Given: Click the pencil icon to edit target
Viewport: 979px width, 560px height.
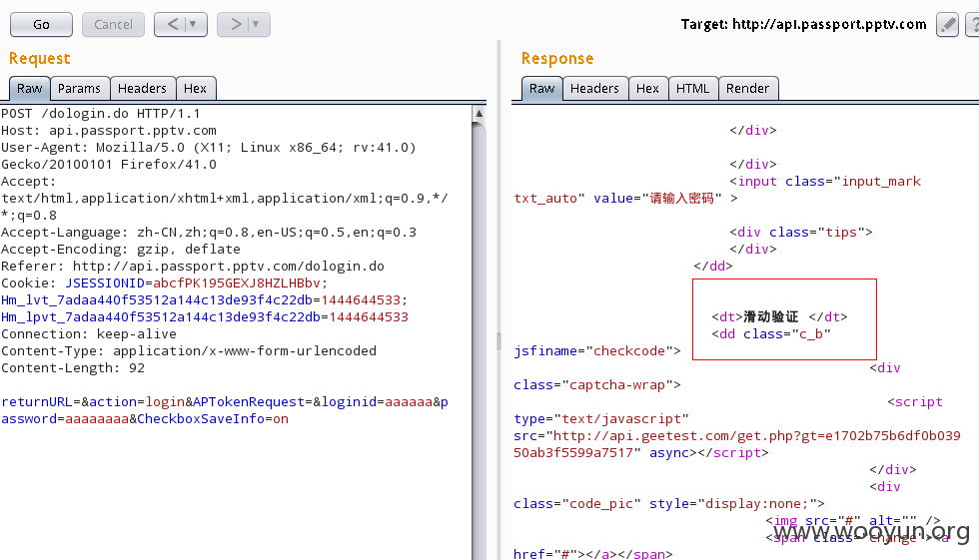Looking at the screenshot, I should tap(947, 24).
